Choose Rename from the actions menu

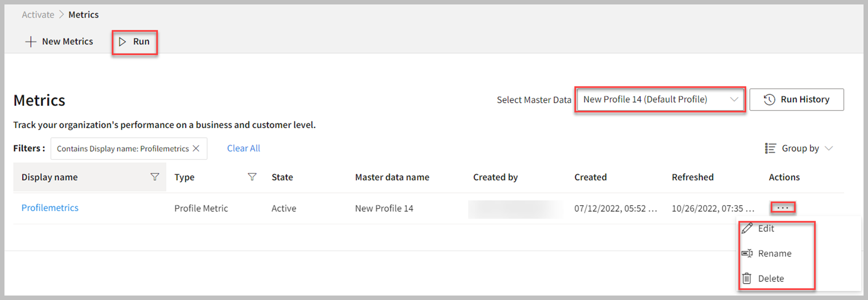(774, 253)
